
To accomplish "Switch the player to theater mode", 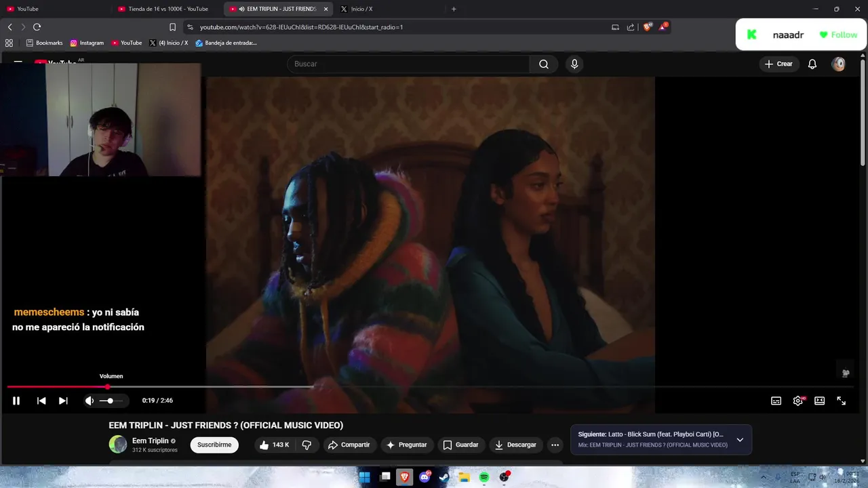I will (820, 401).
